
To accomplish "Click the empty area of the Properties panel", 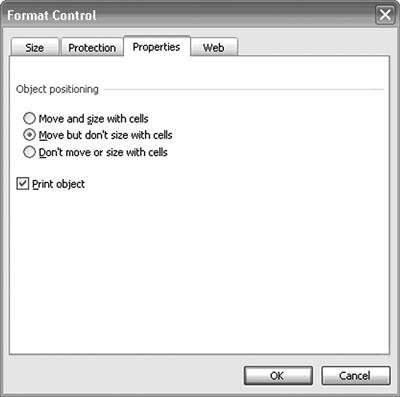I will point(200,267).
